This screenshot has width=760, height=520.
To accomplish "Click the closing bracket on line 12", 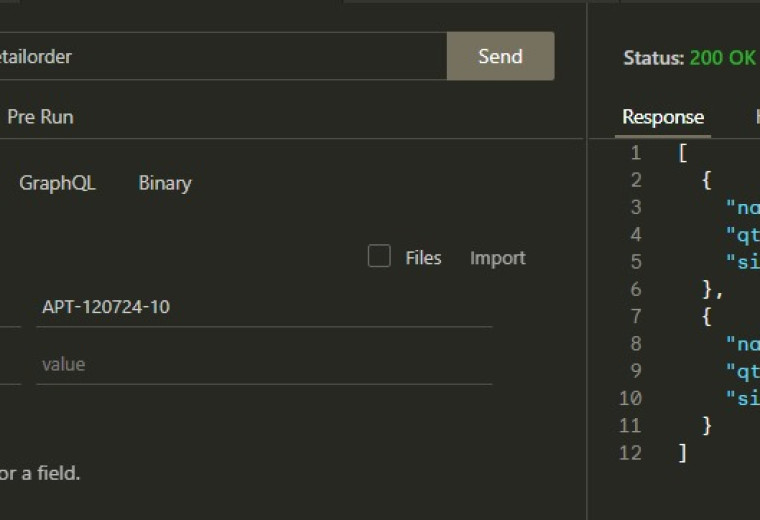I will click(x=683, y=453).
